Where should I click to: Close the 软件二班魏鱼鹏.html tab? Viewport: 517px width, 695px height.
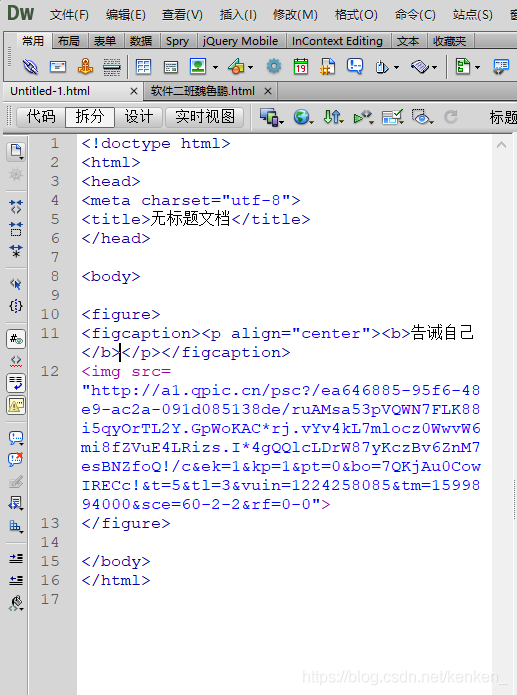click(x=267, y=91)
